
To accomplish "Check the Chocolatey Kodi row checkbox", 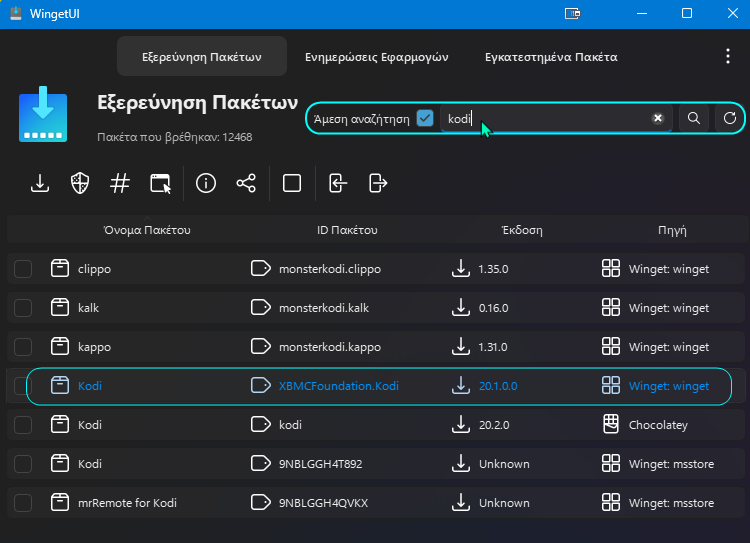I will coord(23,425).
